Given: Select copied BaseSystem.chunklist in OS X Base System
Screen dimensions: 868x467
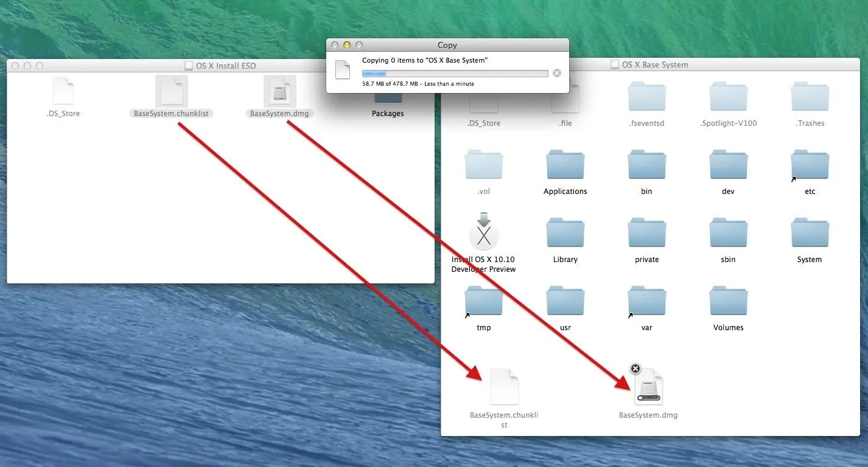Looking at the screenshot, I should [504, 386].
